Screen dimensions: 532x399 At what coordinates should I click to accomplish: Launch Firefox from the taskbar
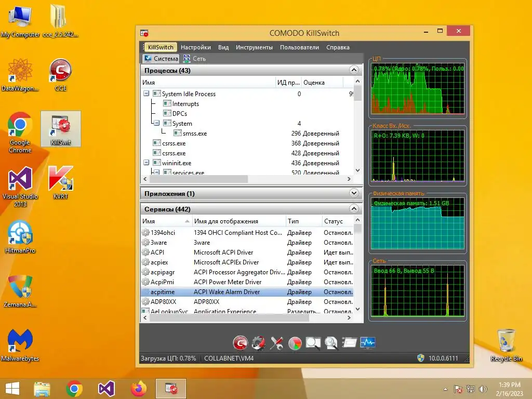(x=138, y=389)
